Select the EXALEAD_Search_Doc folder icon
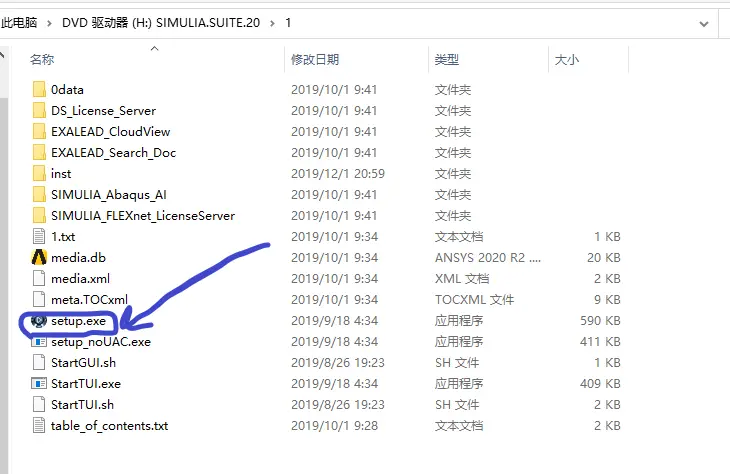 click(39, 152)
